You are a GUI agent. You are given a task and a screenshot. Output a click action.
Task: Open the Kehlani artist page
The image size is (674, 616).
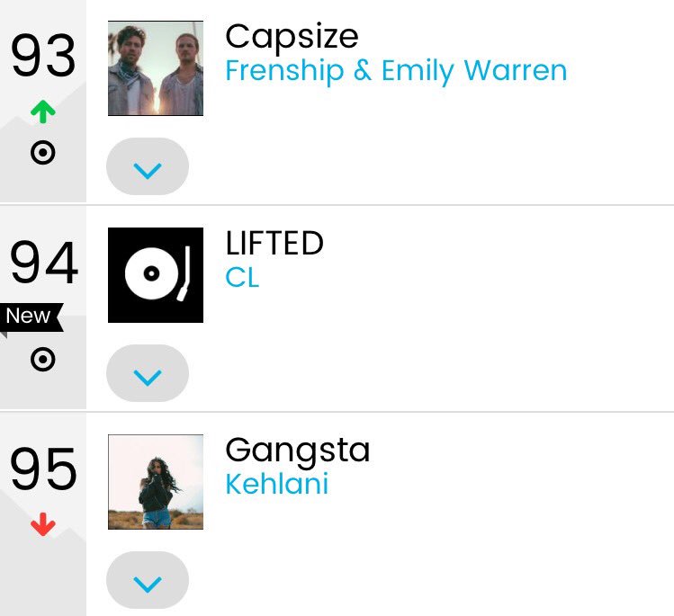277,484
